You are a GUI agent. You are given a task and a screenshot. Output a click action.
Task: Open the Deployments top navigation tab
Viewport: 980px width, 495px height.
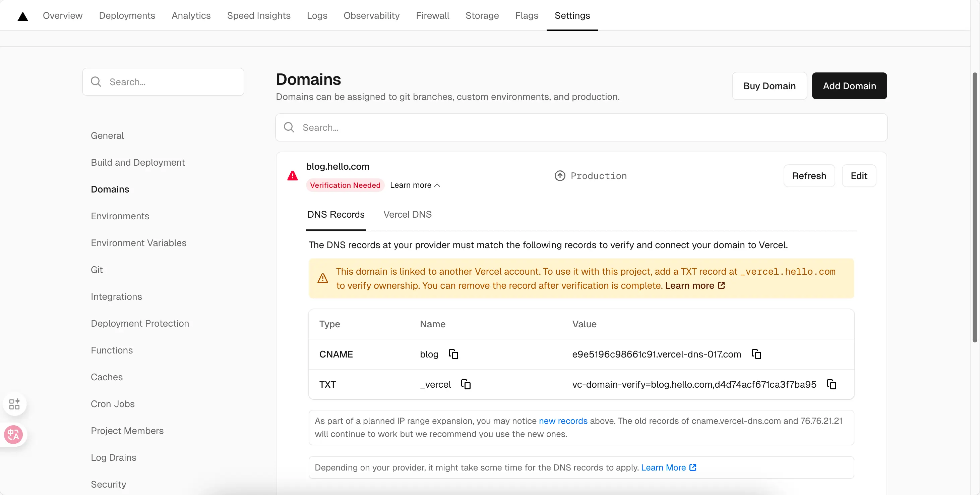(127, 16)
